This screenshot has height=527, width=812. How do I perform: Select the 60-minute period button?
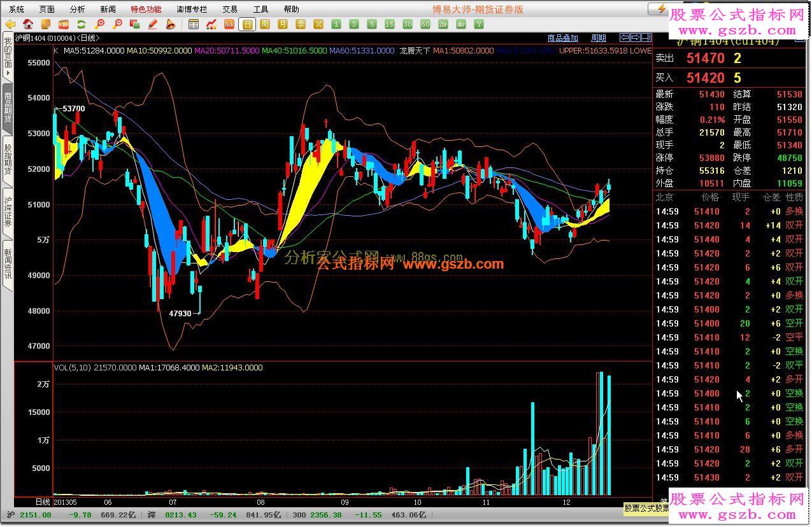point(425,24)
